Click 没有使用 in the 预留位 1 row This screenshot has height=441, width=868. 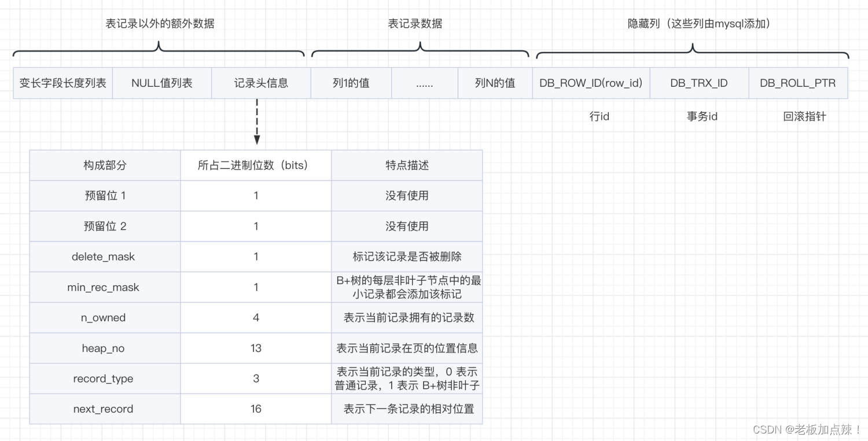407,196
